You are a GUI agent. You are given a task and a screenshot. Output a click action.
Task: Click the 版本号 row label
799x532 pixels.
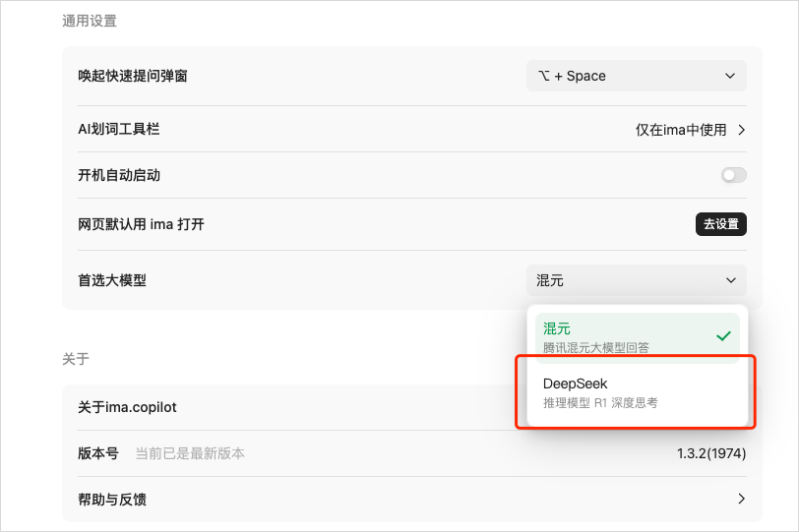click(x=98, y=453)
